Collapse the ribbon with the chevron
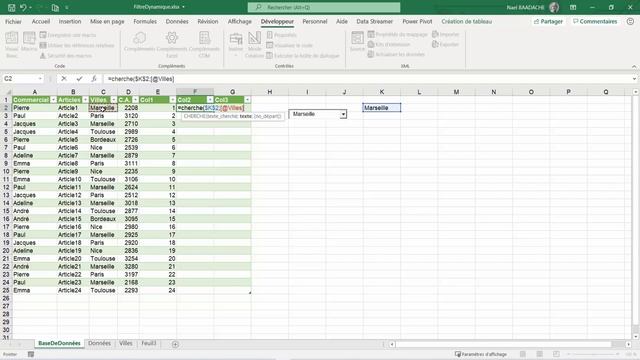This screenshot has width=640, height=360. [x=634, y=67]
